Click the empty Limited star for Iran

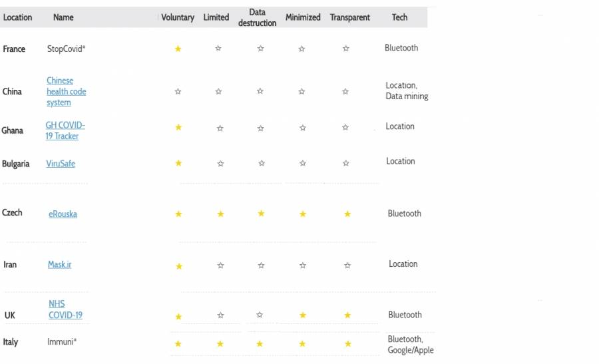[220, 266]
